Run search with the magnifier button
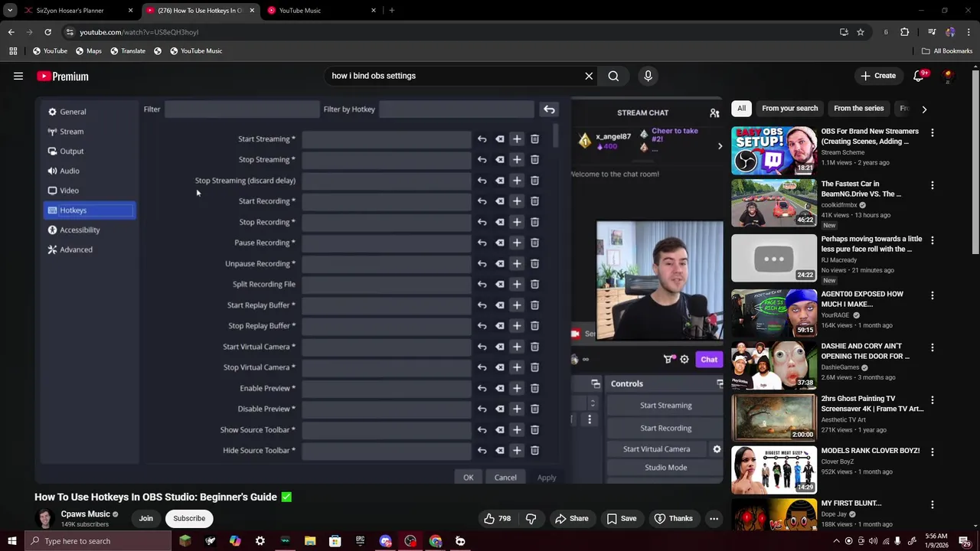Screen dimensions: 980x551 coord(613,76)
